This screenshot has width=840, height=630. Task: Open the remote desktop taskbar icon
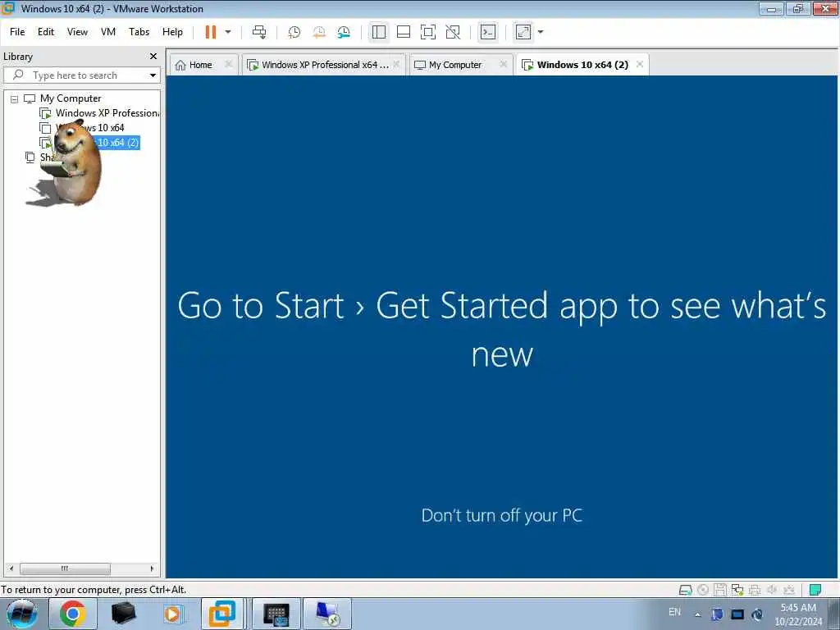[327, 614]
